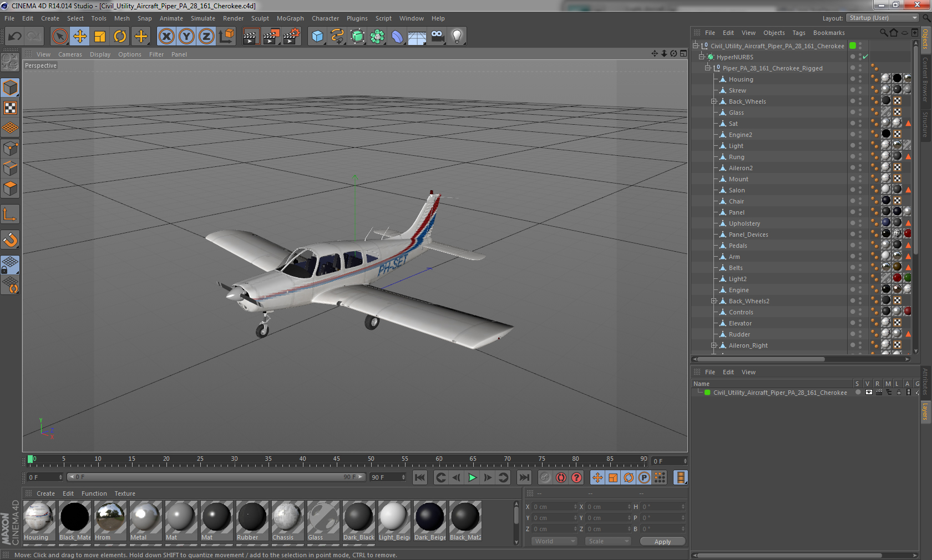The height and width of the screenshot is (560, 932).
Task: Open the Sculpt menu
Action: point(260,18)
